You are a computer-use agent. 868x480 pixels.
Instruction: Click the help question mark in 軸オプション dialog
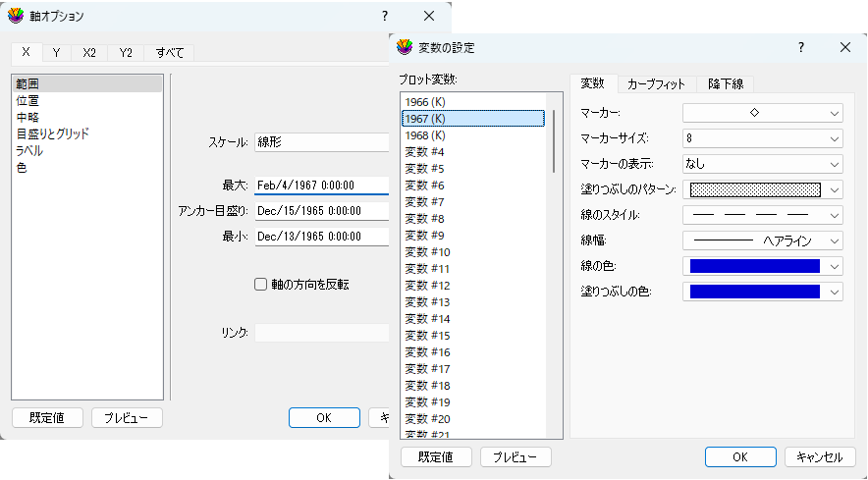[x=385, y=17]
